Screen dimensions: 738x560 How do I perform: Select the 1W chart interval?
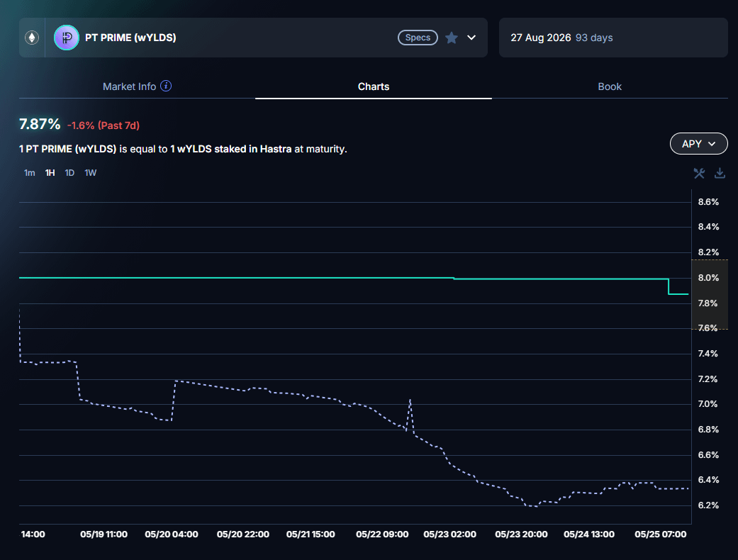pos(90,173)
